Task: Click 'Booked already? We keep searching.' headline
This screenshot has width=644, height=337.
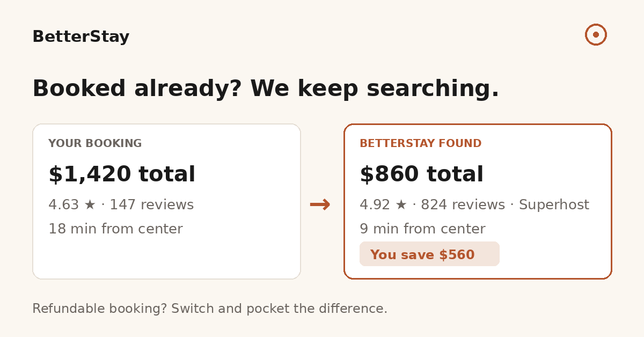Action: (266, 89)
